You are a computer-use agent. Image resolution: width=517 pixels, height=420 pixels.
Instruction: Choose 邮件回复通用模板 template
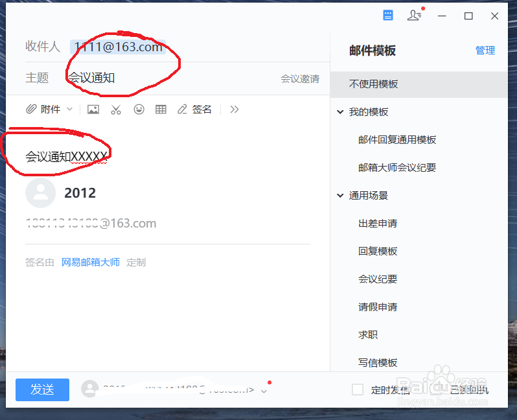point(397,140)
